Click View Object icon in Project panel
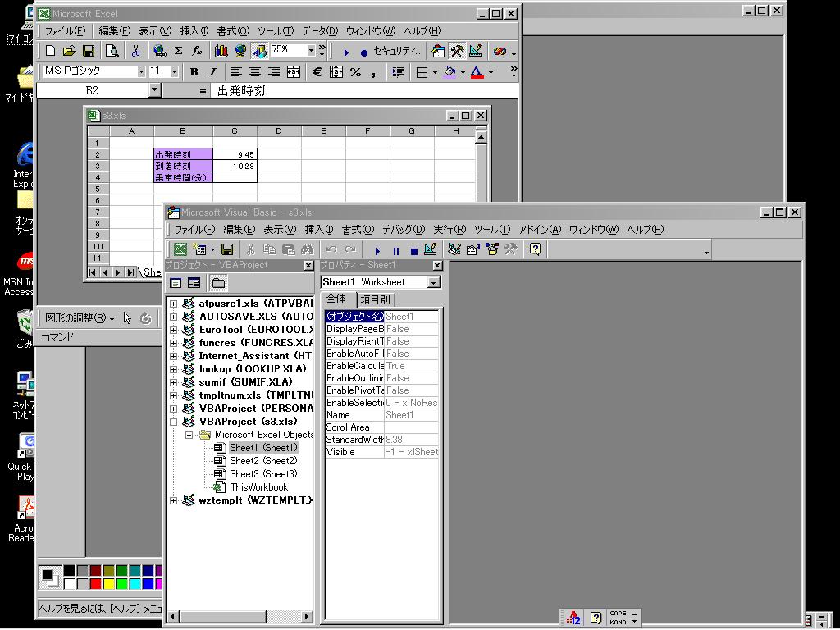840x630 pixels. (194, 283)
